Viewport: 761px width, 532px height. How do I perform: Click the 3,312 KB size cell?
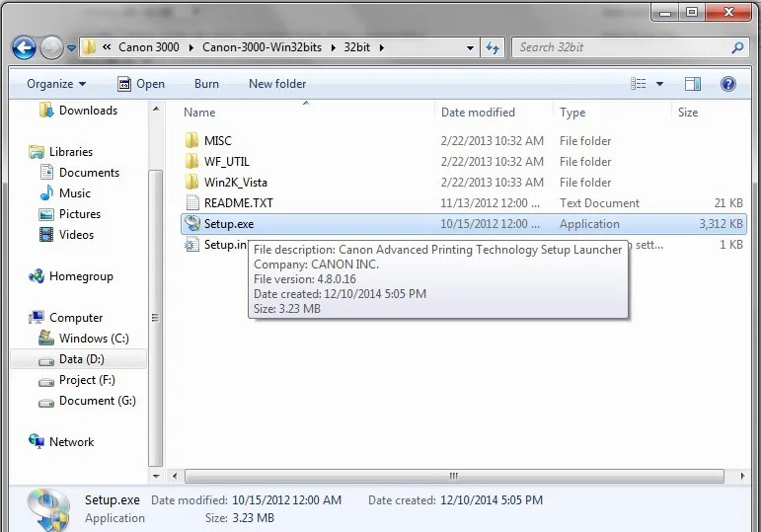721,224
